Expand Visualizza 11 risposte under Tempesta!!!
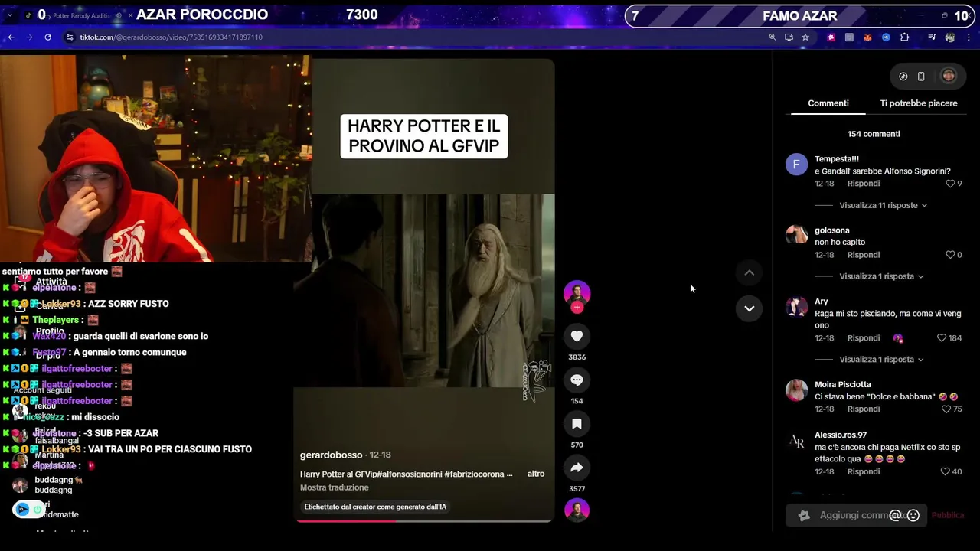 coord(883,205)
